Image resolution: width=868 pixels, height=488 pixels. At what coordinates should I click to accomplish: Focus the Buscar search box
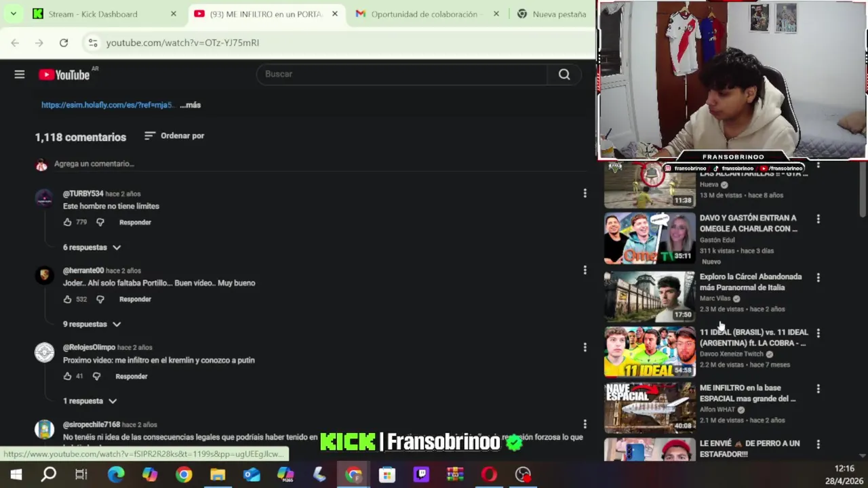click(402, 75)
